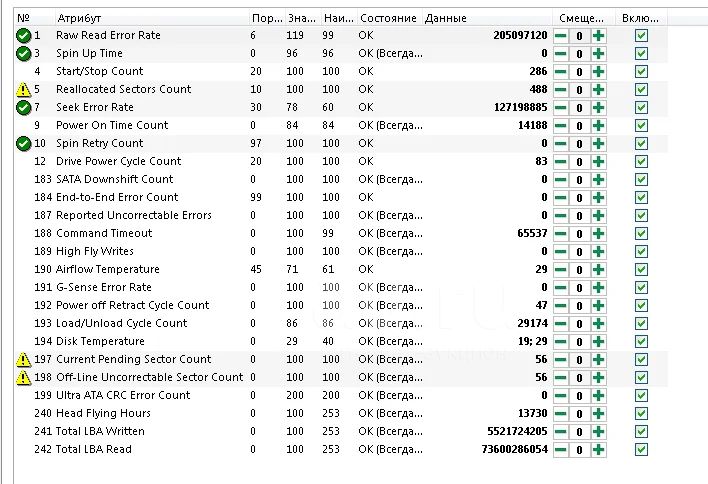Click the Вклю... column header

(x=640, y=19)
